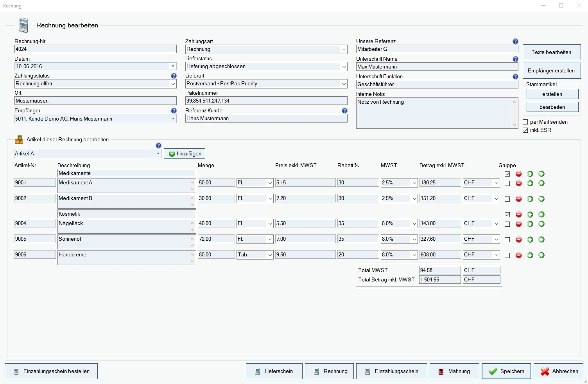Open help for Referenz Kunde field

344,111
